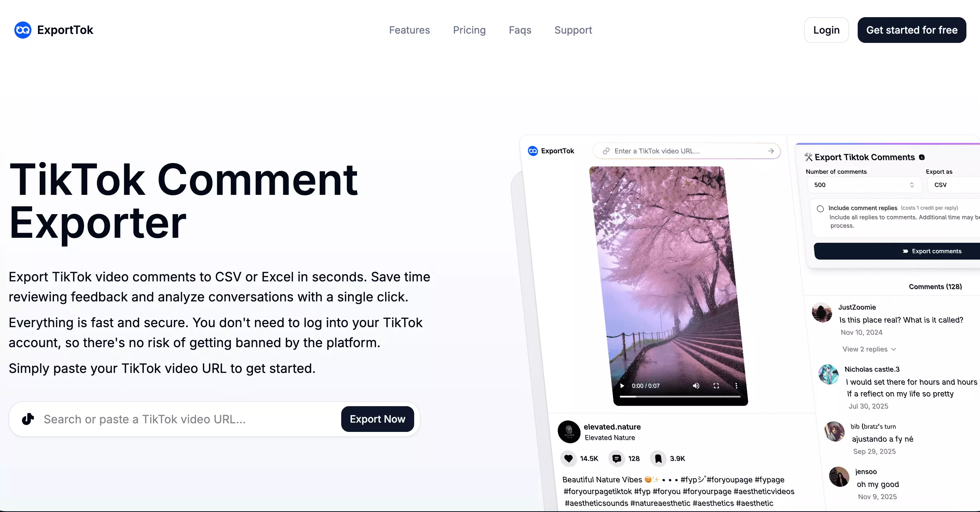Viewport: 980px width, 512px height.
Task: Open the Export as CSV dropdown
Action: [x=951, y=185]
